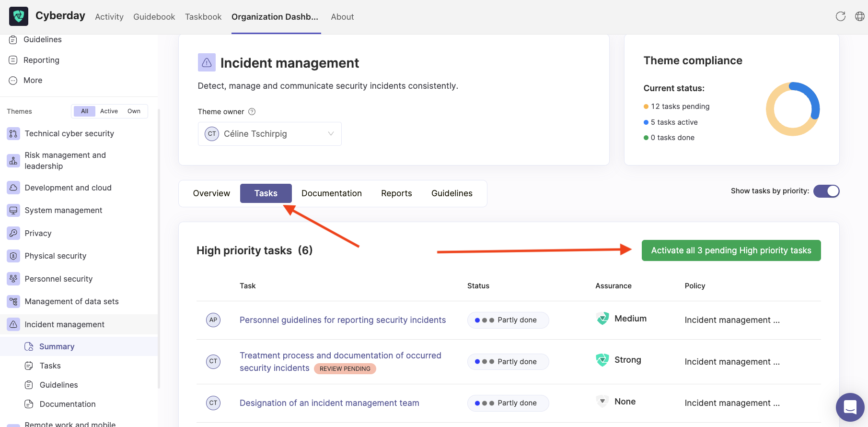Open Summary under Incident management
The width and height of the screenshot is (868, 427).
[x=57, y=346]
